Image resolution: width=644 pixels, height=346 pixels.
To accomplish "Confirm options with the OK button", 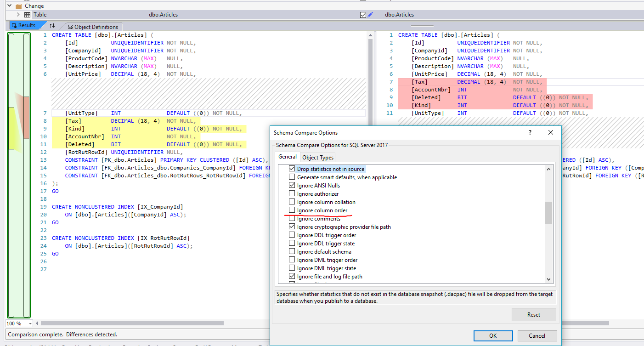I will point(493,335).
